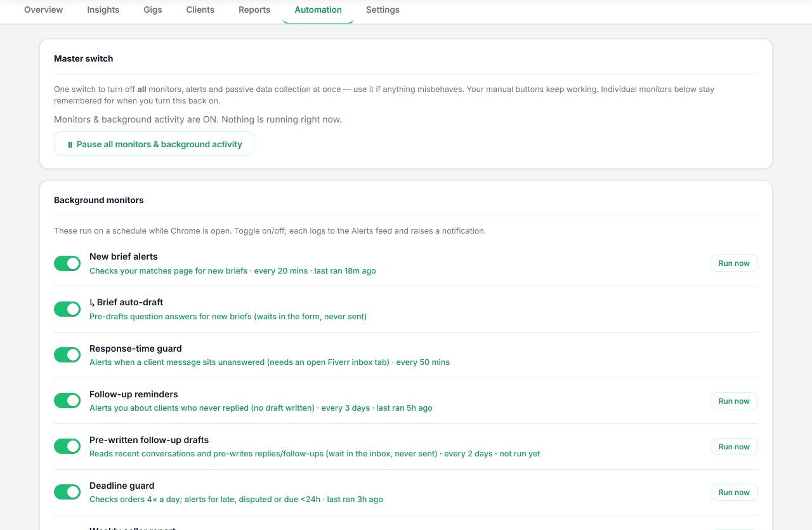Click 'Checks your matches page' description
812x530 pixels.
[233, 271]
